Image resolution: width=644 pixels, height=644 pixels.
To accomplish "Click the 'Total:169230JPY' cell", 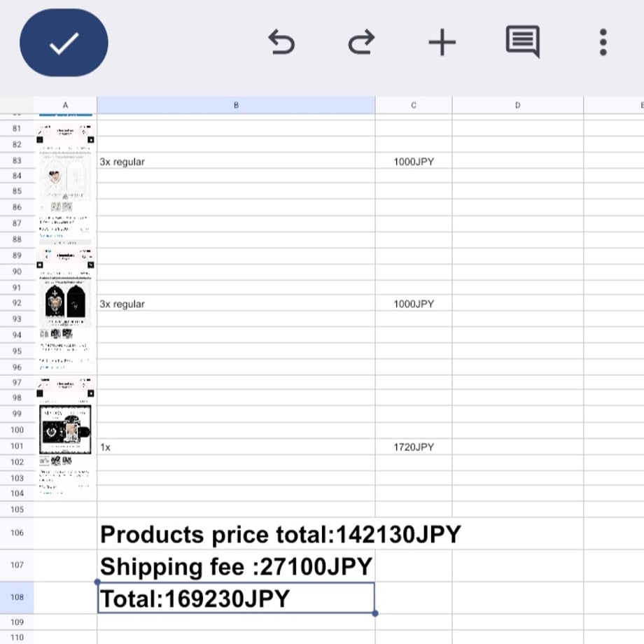I will pos(236,598).
